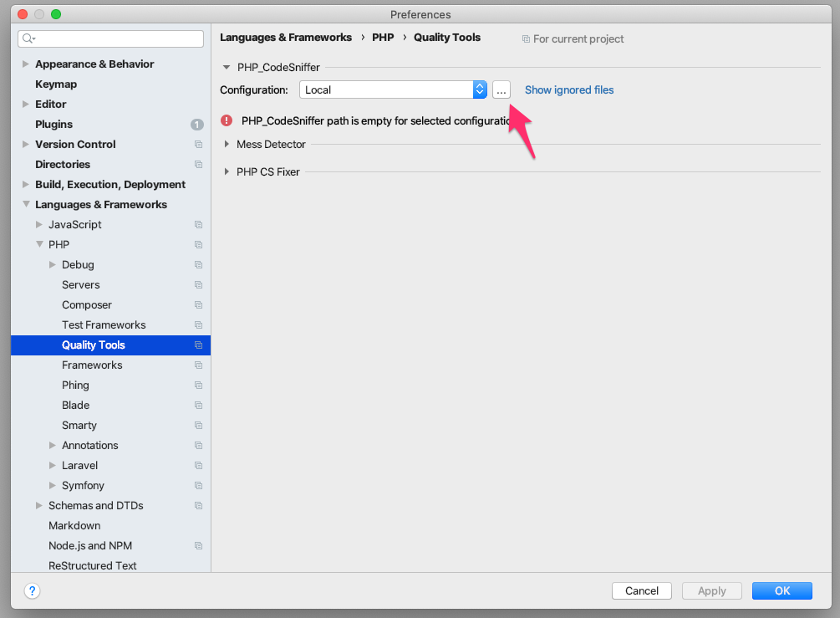Click the Cancel button
Viewport: 840px width, 618px height.
[641, 590]
